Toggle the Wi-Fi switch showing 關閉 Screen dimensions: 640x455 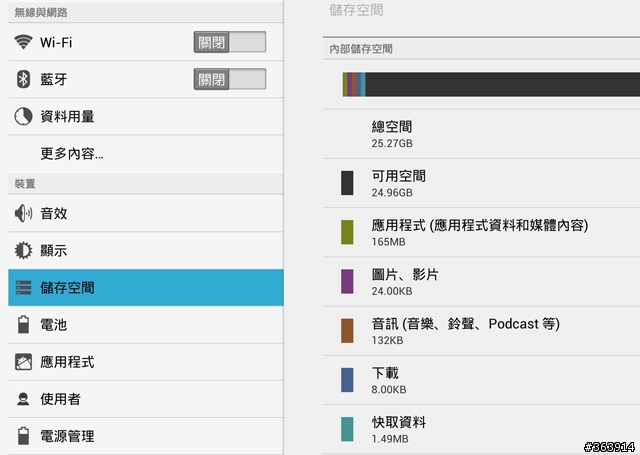(230, 42)
